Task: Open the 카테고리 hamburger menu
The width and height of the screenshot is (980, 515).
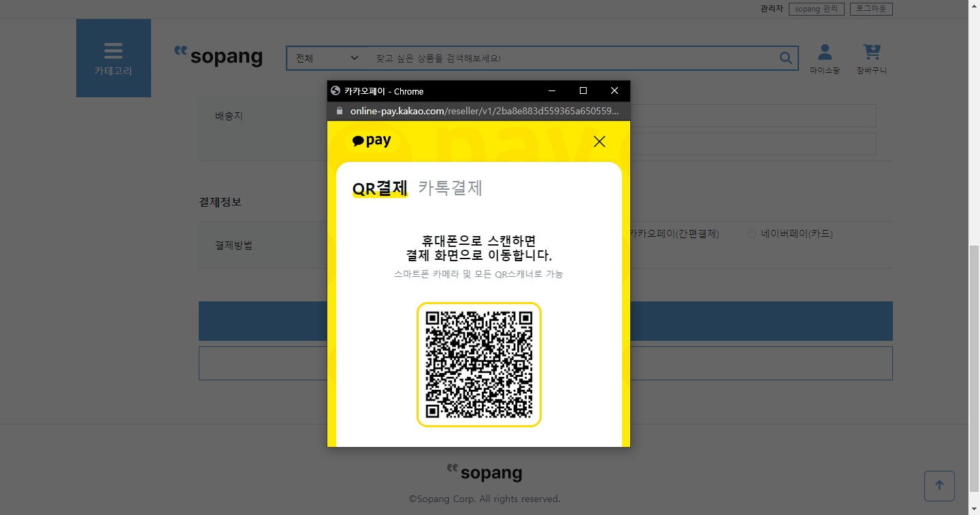Action: [114, 59]
